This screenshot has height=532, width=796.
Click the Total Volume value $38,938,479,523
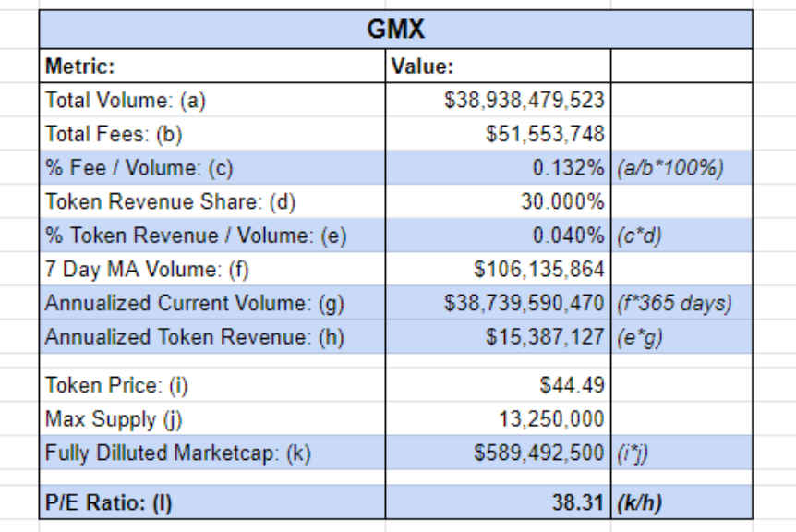pos(524,100)
